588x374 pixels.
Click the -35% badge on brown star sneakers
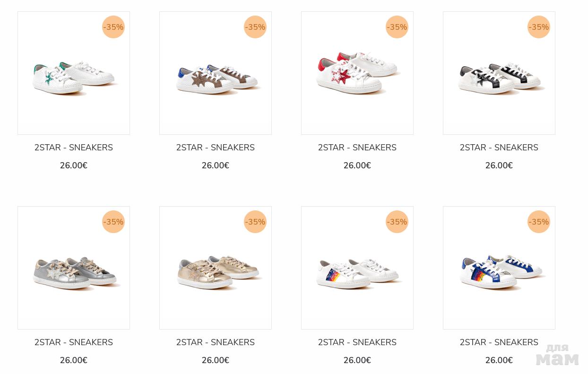point(255,27)
